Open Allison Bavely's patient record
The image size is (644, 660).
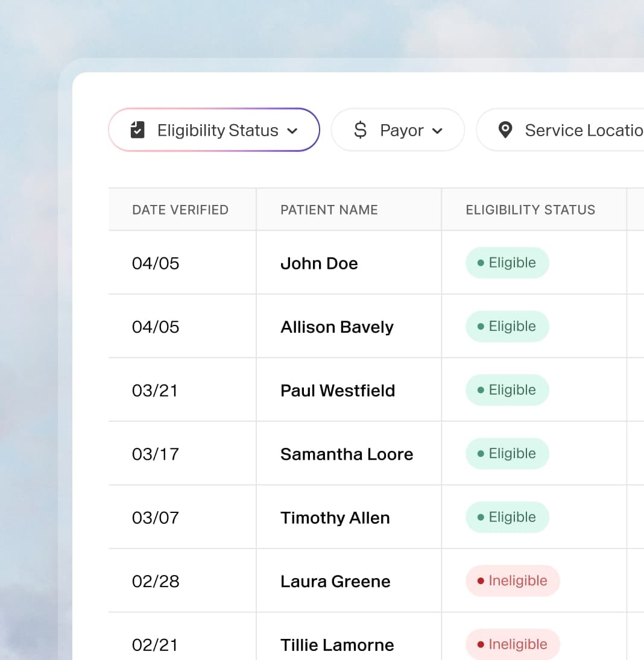click(x=336, y=327)
